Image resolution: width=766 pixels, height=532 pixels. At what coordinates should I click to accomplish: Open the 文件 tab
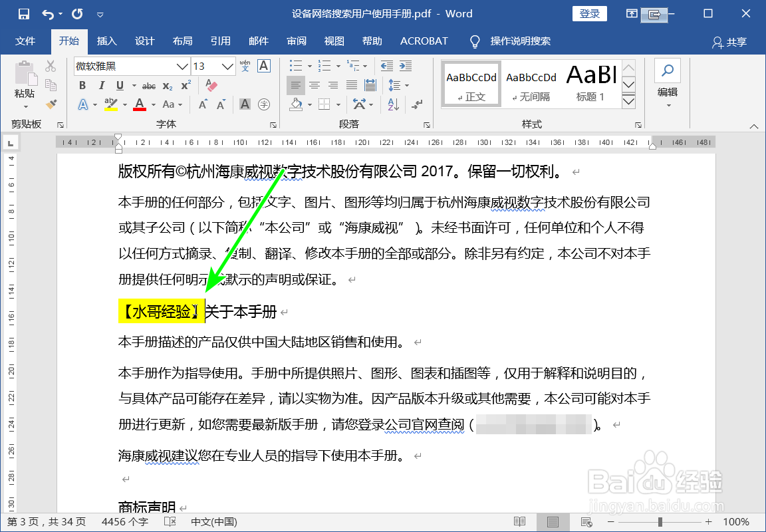tap(25, 41)
